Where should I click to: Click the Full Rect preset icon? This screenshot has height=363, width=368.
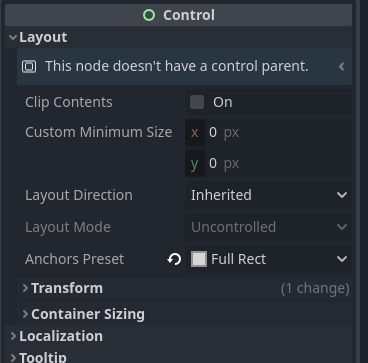[199, 259]
